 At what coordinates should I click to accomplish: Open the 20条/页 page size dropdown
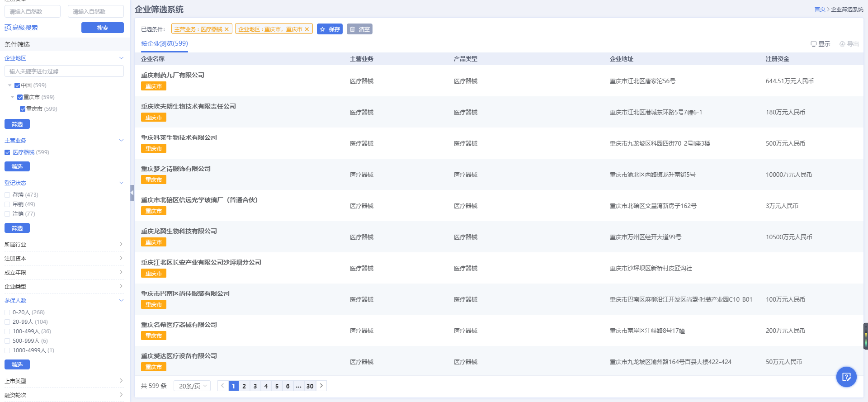click(192, 386)
